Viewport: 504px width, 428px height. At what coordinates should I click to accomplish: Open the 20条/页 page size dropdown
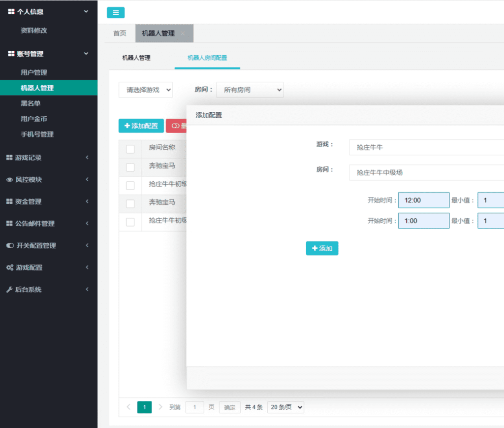point(285,407)
